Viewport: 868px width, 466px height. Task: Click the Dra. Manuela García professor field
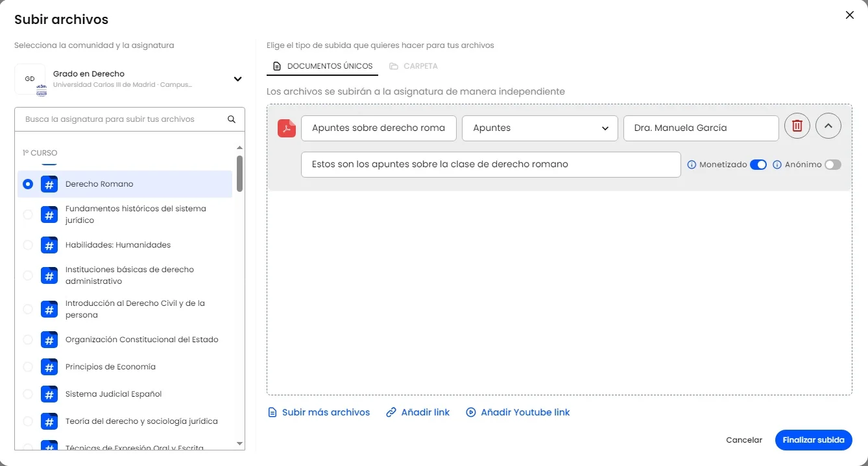tap(701, 128)
